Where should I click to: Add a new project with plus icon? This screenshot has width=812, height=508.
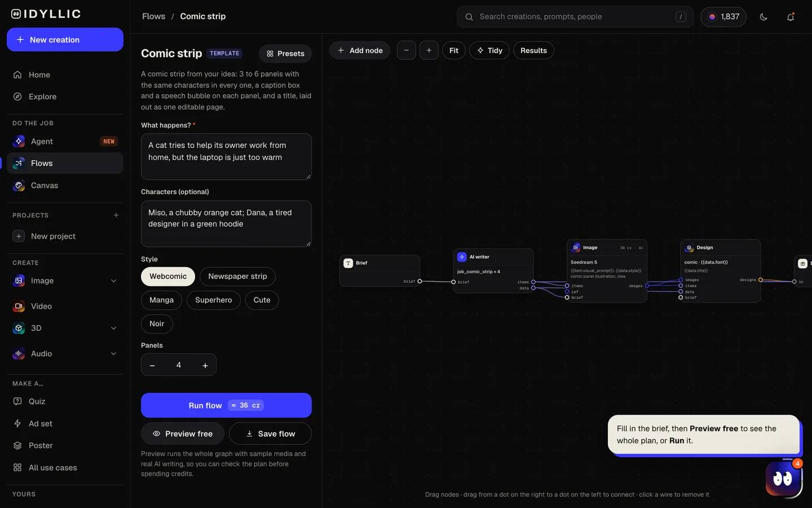116,215
